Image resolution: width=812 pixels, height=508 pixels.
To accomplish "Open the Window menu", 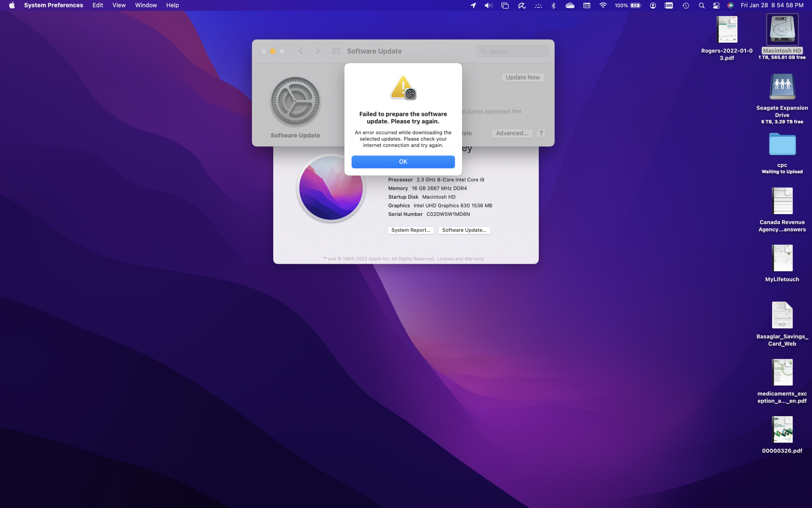I will (x=146, y=5).
